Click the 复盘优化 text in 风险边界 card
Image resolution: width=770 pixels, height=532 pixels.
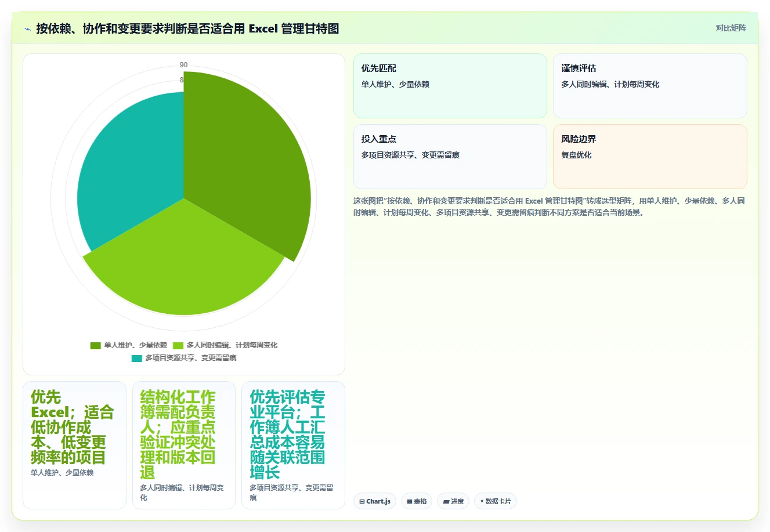pos(576,155)
